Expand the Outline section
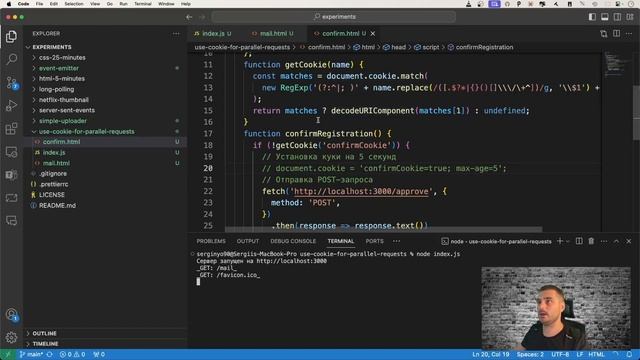This screenshot has width=640, height=360. point(44,333)
